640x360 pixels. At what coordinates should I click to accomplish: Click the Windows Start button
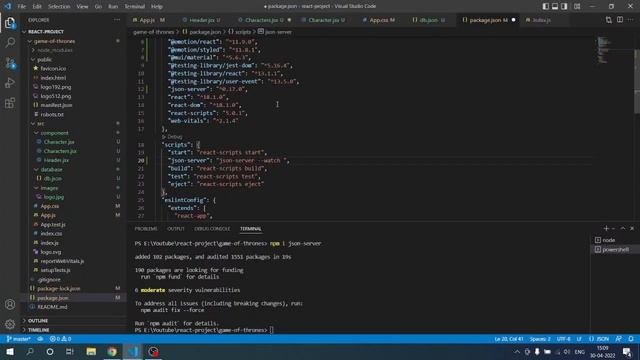point(10,351)
